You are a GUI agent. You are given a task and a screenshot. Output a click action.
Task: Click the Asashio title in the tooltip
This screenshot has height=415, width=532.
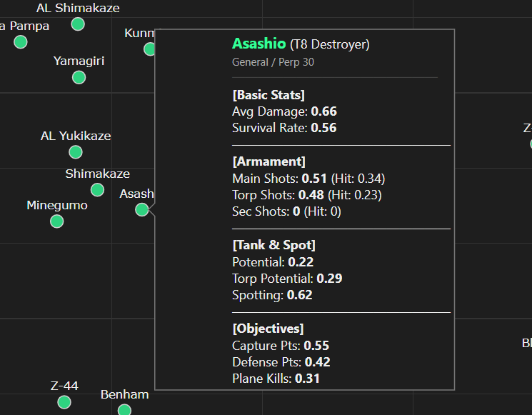[259, 44]
